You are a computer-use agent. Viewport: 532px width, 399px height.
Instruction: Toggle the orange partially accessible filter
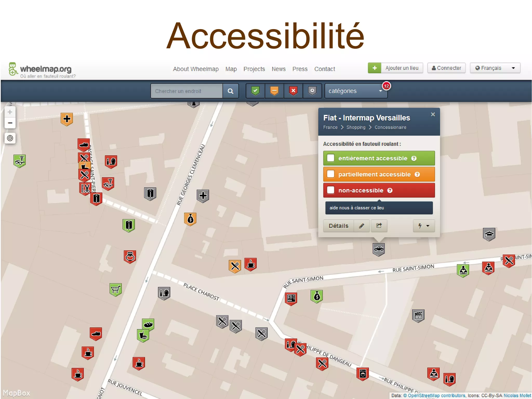coord(274,91)
